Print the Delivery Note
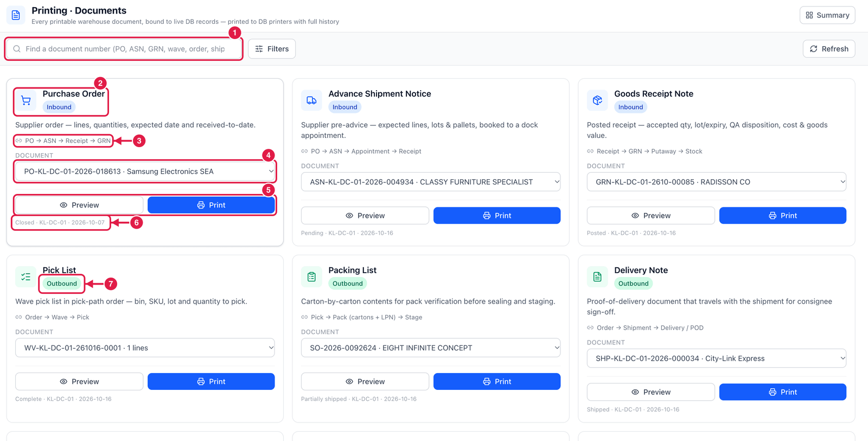Screen dimensions: 868x441 tap(783, 392)
